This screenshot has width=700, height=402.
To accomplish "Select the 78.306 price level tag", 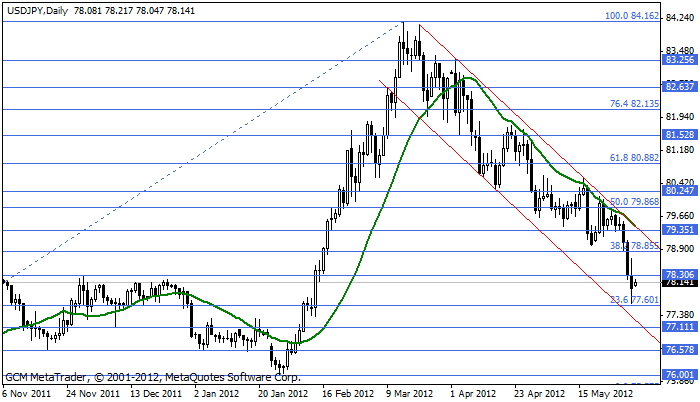I will pyautogui.click(x=679, y=274).
